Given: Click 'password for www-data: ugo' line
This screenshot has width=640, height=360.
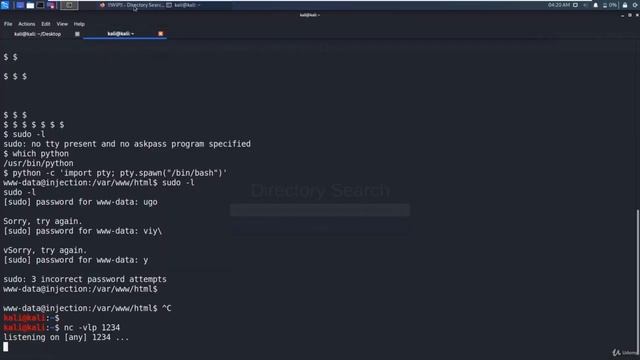Looking at the screenshot, I should tap(80, 202).
